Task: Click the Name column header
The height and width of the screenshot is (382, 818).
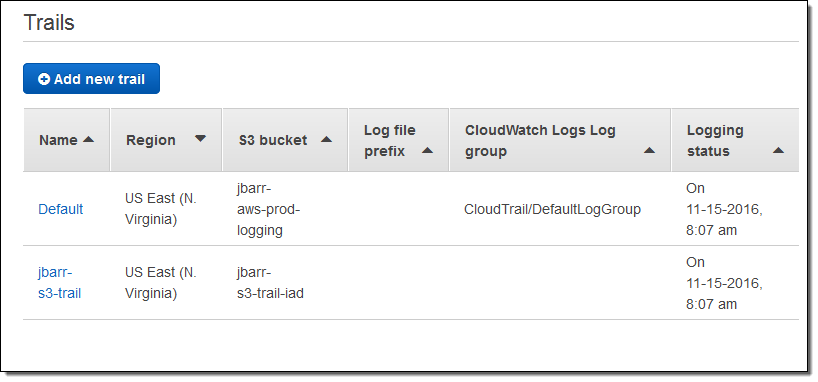Action: coord(58,140)
